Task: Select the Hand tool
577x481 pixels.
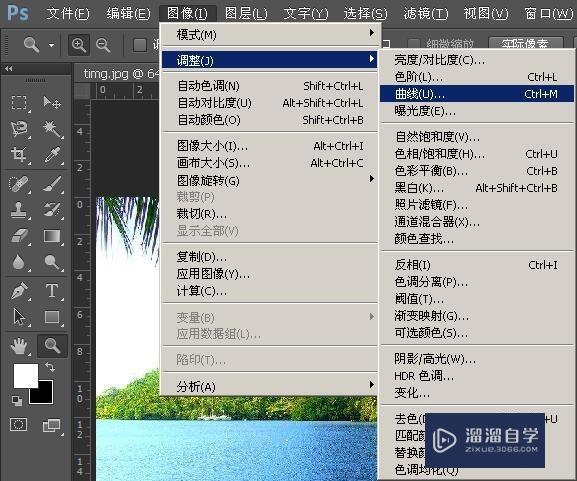Action: [x=19, y=346]
